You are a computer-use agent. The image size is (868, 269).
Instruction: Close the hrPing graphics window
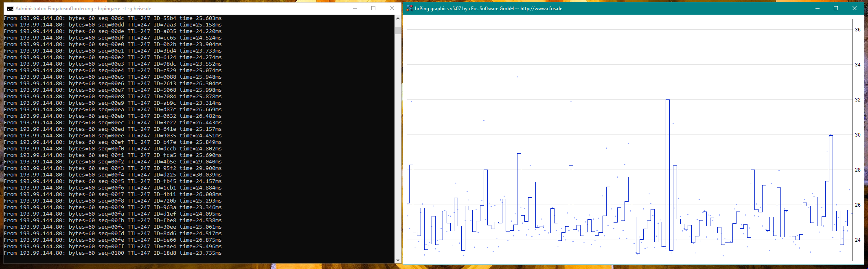click(x=854, y=9)
